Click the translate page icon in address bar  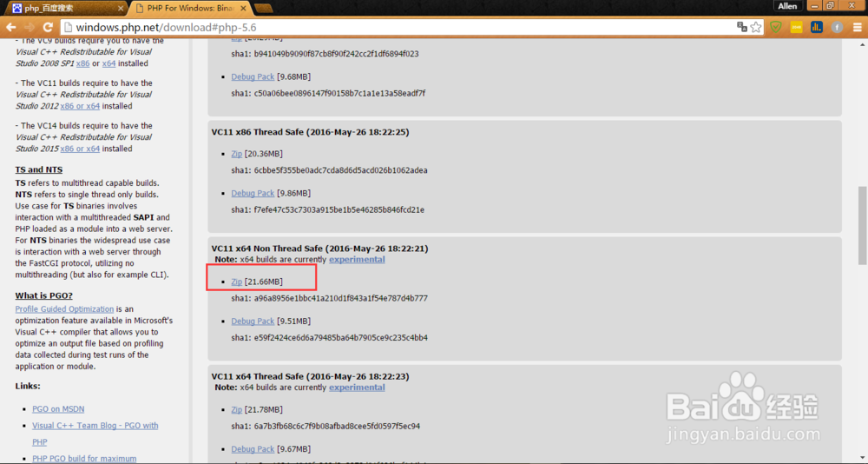742,27
